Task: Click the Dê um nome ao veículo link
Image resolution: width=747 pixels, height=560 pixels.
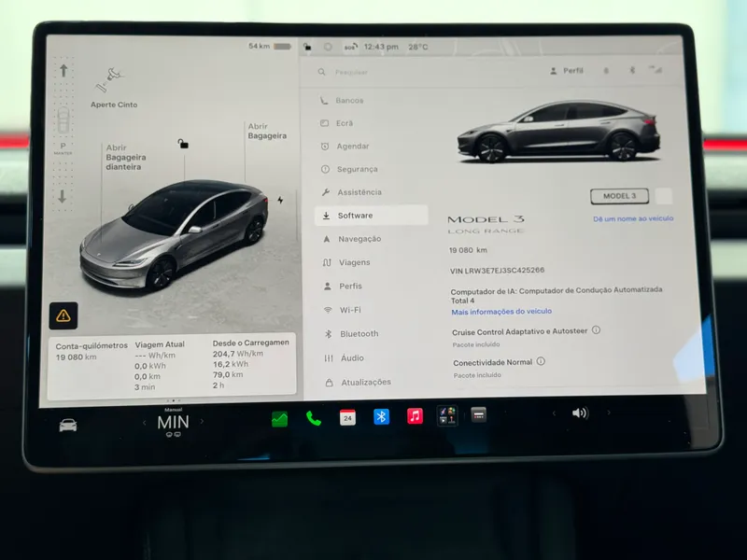Action: (x=633, y=218)
